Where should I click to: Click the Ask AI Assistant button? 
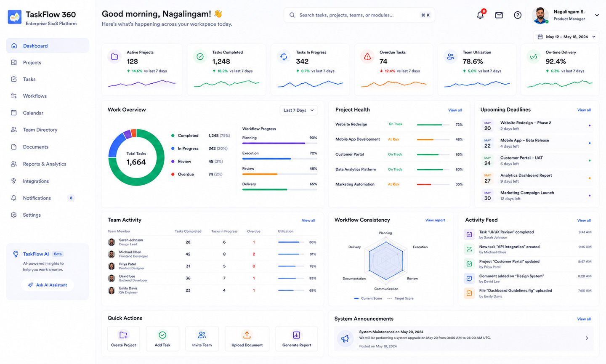click(x=48, y=285)
